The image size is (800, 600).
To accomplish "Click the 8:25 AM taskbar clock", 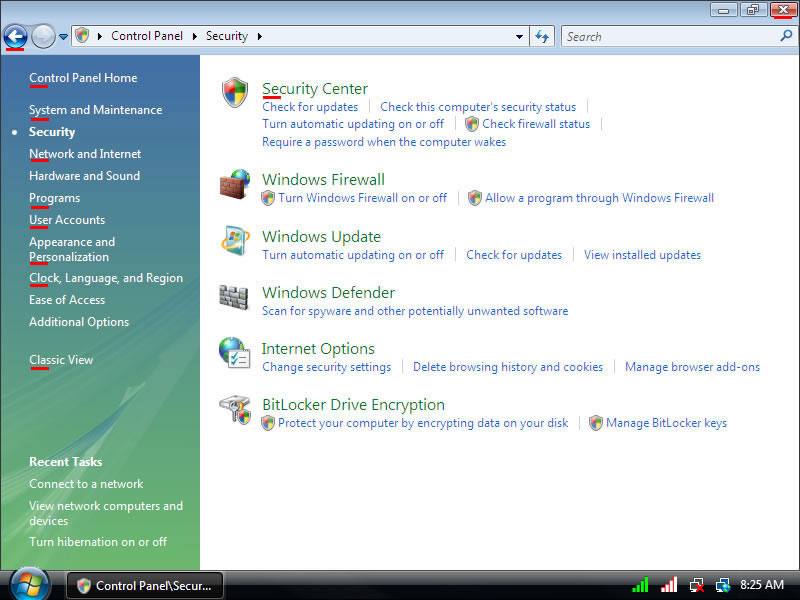I will click(762, 585).
